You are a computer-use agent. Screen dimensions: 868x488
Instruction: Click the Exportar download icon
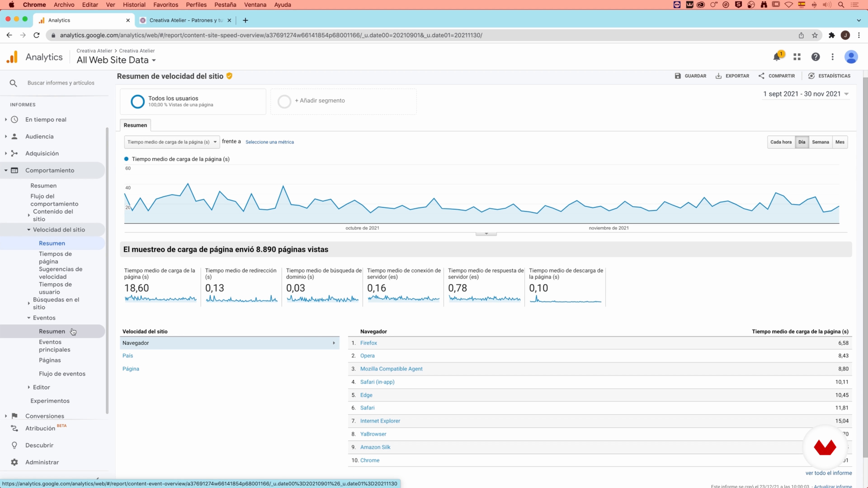coord(718,76)
